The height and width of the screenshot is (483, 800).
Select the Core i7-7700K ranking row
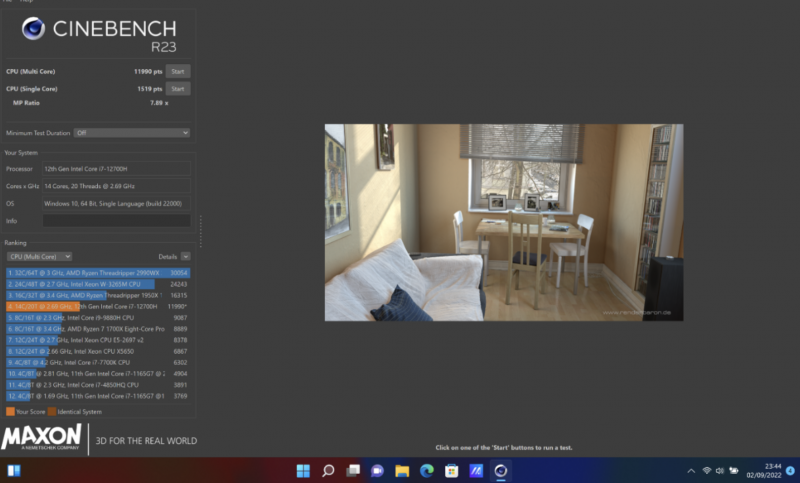click(x=98, y=363)
